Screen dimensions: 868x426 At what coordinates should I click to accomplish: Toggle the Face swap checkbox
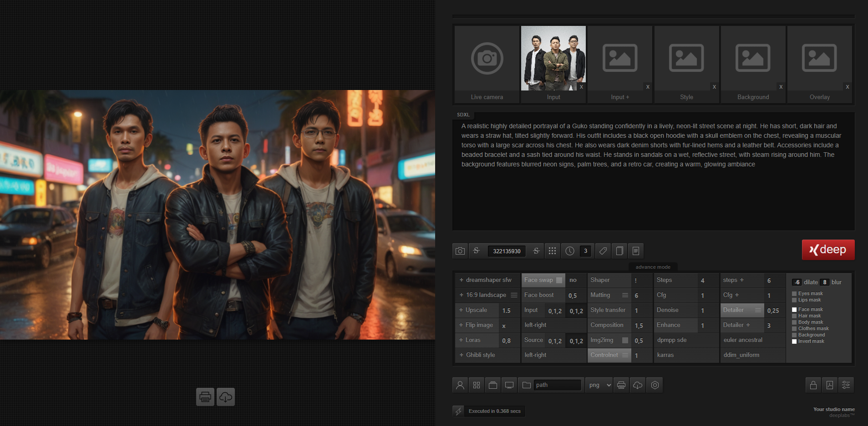[x=559, y=280]
